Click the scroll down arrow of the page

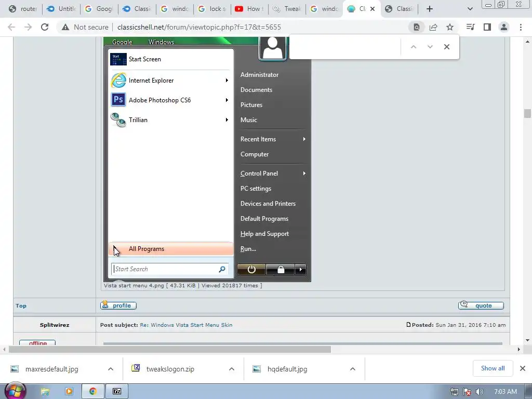[527, 340]
